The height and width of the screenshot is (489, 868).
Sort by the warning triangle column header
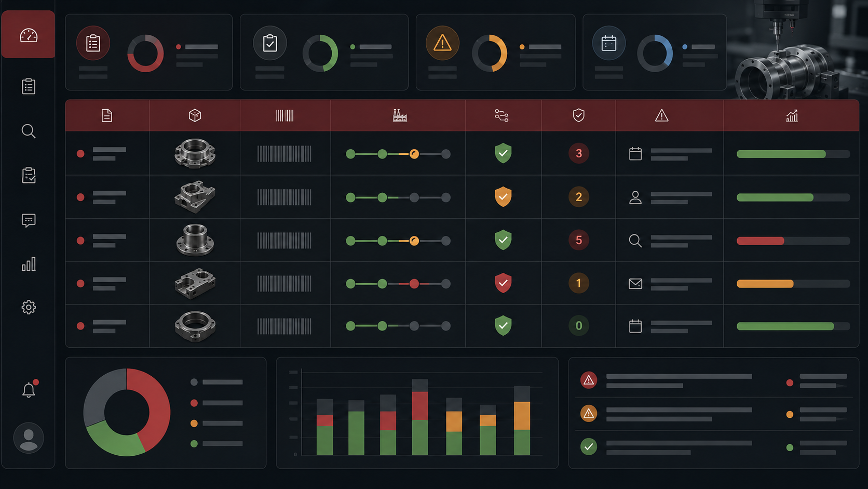[661, 115]
